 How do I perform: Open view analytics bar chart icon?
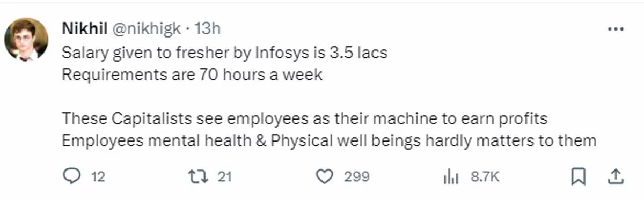(x=450, y=177)
